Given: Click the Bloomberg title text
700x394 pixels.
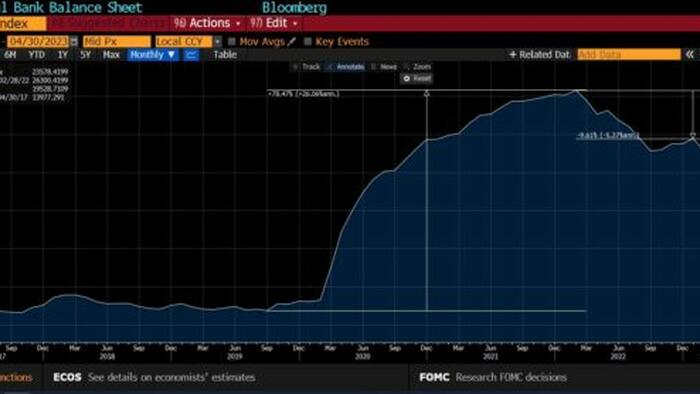Looking at the screenshot, I should pyautogui.click(x=294, y=7).
